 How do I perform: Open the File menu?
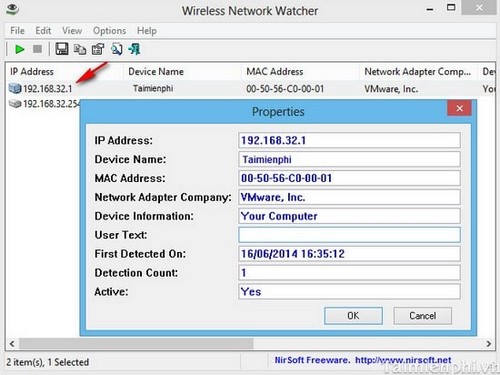(17, 31)
